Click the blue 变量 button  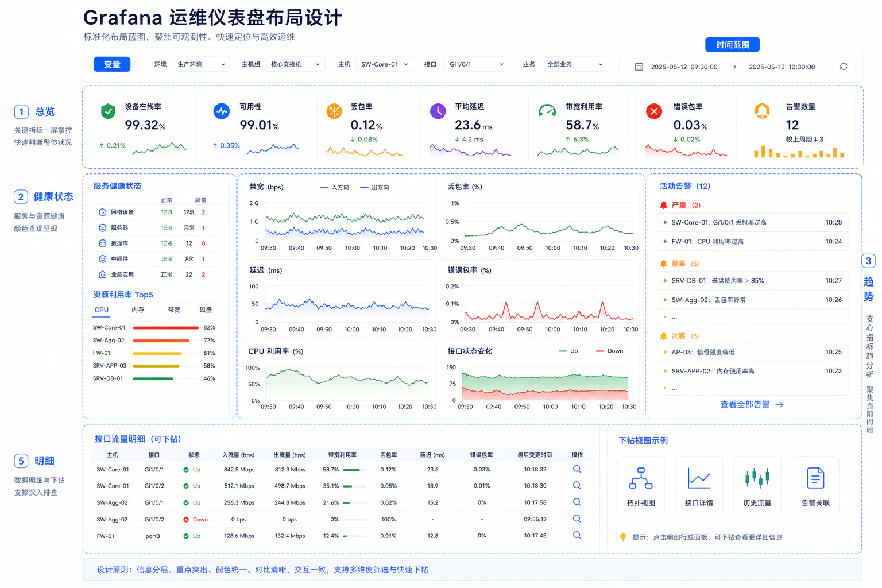coord(112,64)
